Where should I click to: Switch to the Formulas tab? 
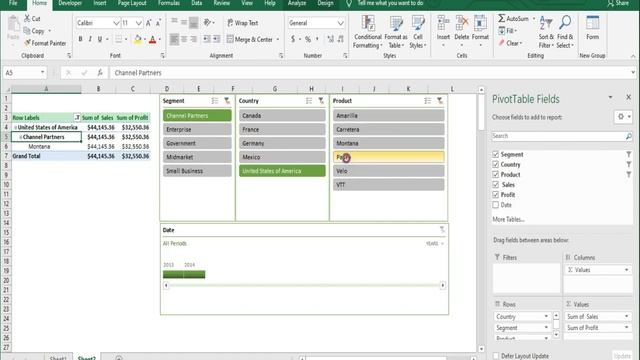pos(169,3)
